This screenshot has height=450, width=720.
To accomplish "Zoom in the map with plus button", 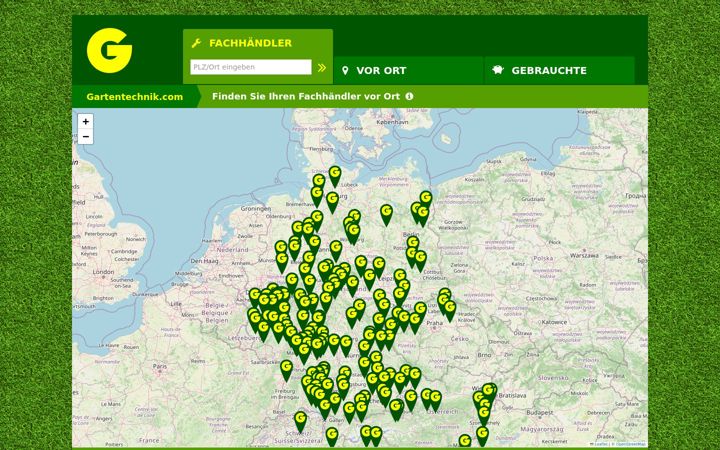I will 85,122.
